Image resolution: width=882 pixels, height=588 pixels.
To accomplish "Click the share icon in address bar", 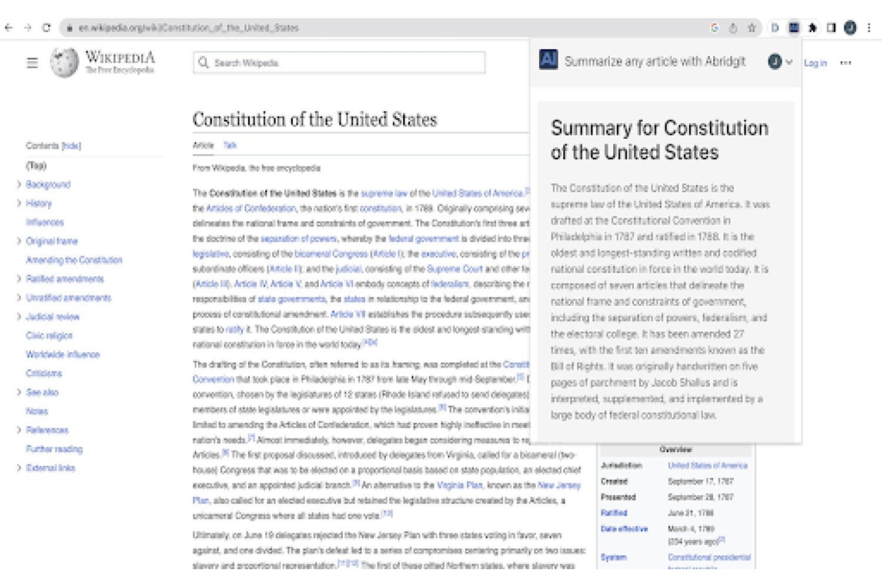I will coord(733,28).
